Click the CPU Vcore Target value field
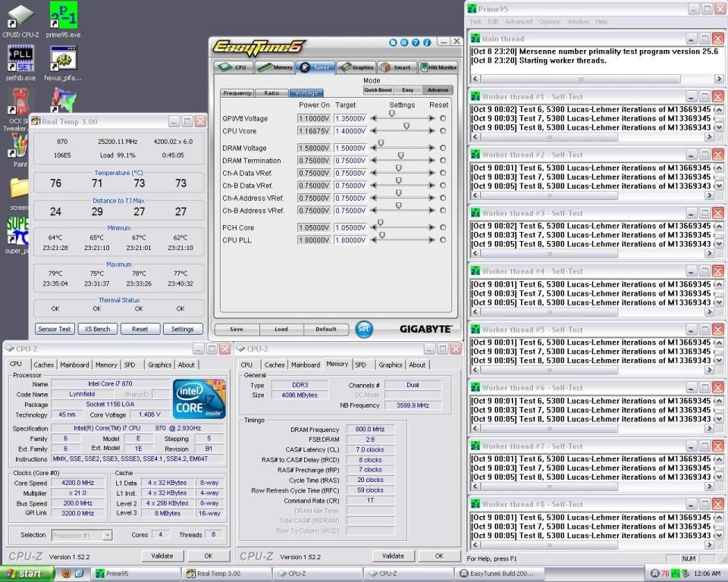This screenshot has width=728, height=582. (350, 131)
